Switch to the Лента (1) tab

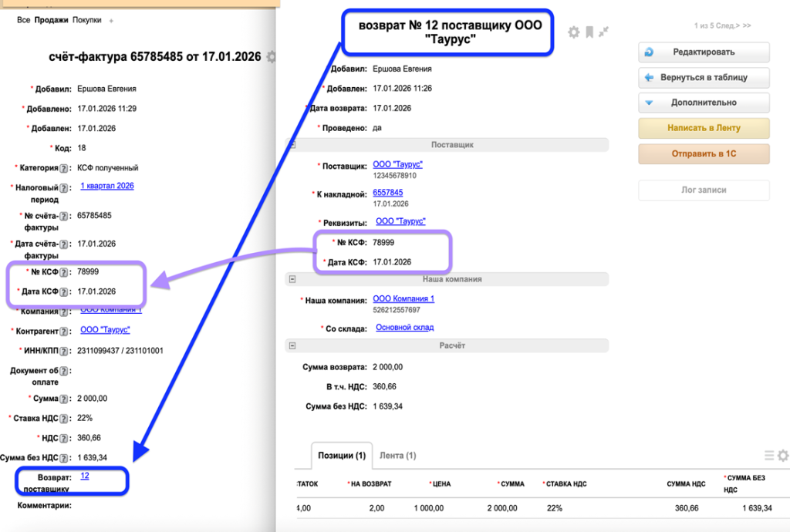tap(397, 456)
